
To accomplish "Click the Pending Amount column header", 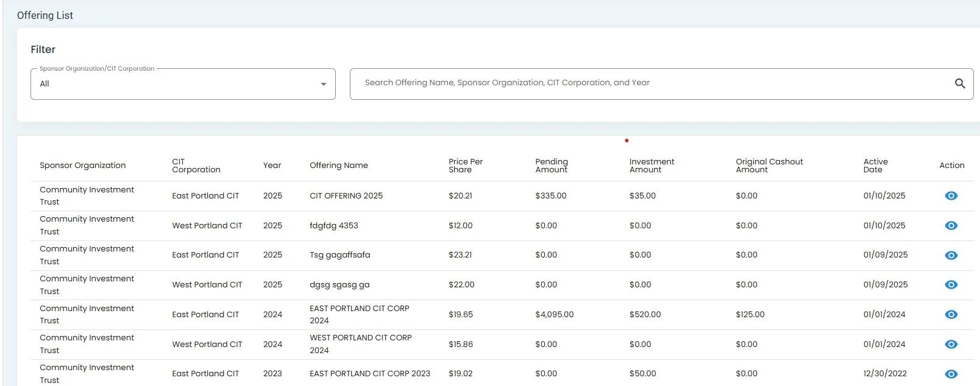I will (551, 166).
